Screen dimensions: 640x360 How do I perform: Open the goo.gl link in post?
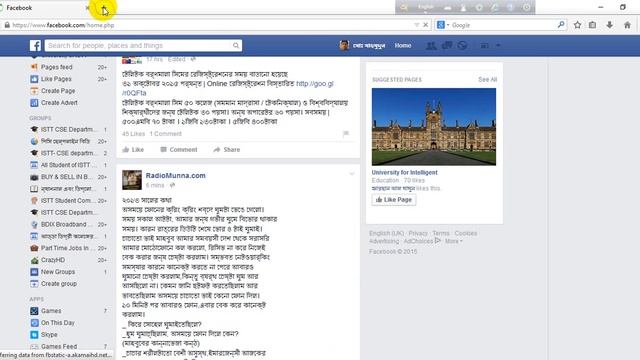tap(314, 84)
